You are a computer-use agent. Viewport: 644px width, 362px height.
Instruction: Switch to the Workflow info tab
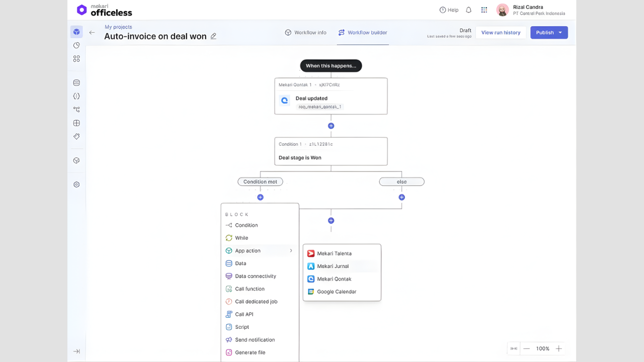305,33
